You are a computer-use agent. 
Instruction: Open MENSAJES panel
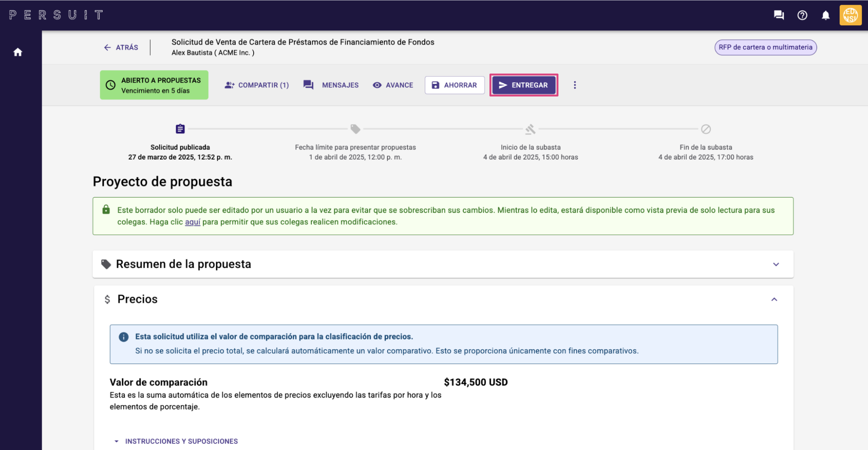[x=331, y=85]
